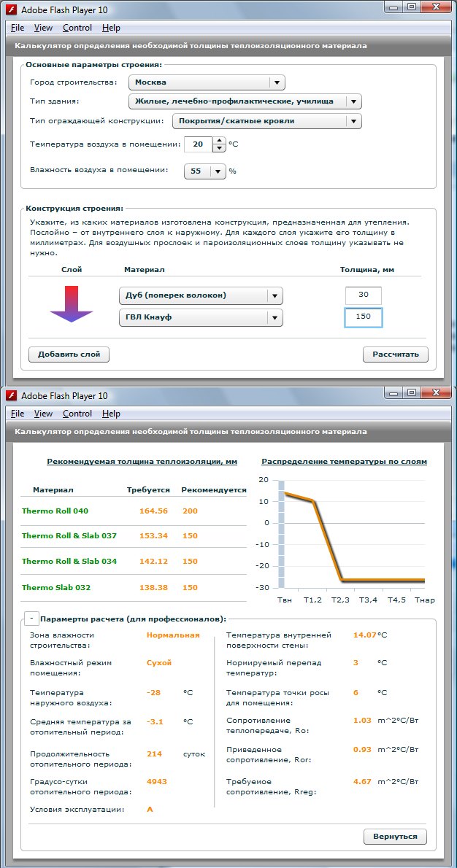This screenshot has width=457, height=868.
Task: Click the inner surface temperature value 14.07
Action: click(x=364, y=635)
